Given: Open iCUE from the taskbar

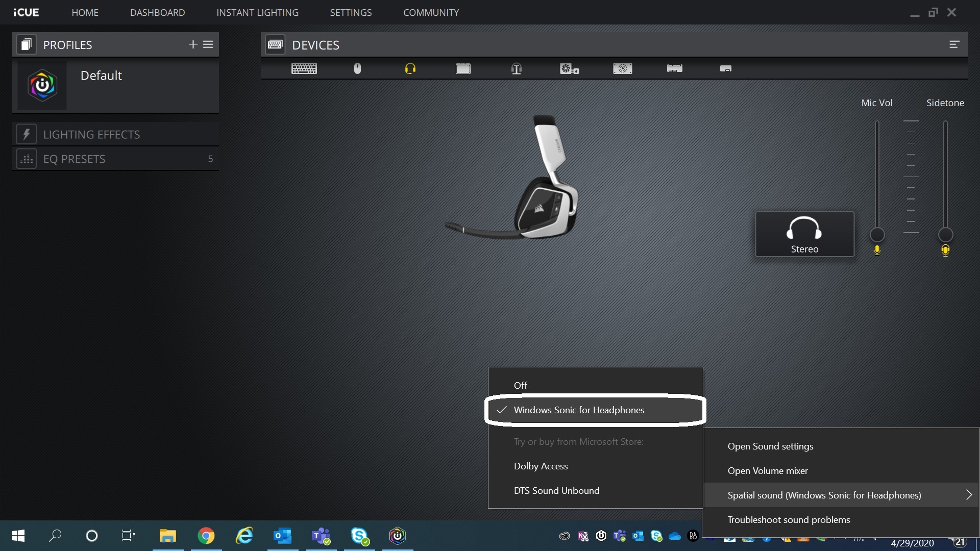Looking at the screenshot, I should [398, 536].
